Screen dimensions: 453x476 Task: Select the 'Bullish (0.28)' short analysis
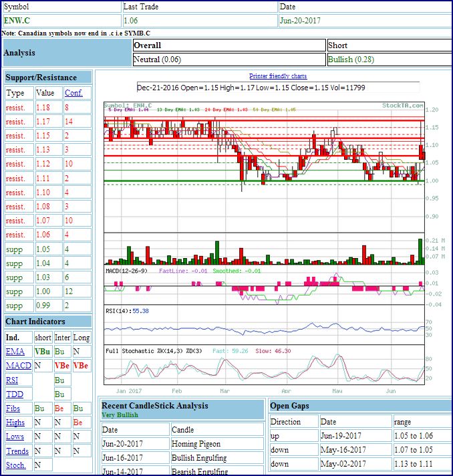pyautogui.click(x=351, y=59)
